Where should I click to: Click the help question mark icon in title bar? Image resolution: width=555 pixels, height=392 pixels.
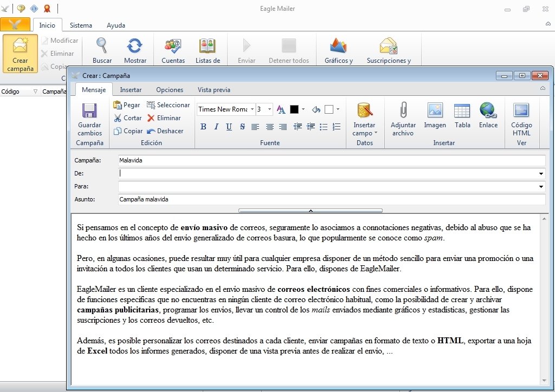(21, 9)
